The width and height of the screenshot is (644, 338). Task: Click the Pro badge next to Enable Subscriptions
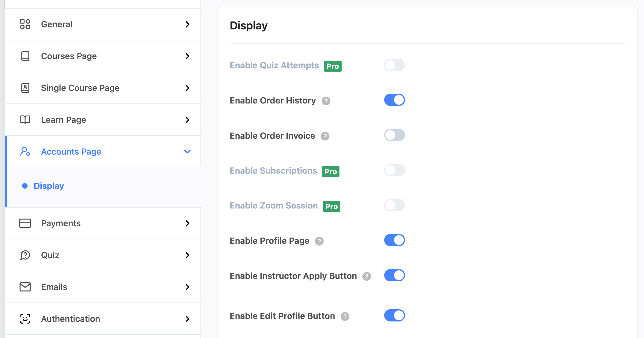pos(331,171)
